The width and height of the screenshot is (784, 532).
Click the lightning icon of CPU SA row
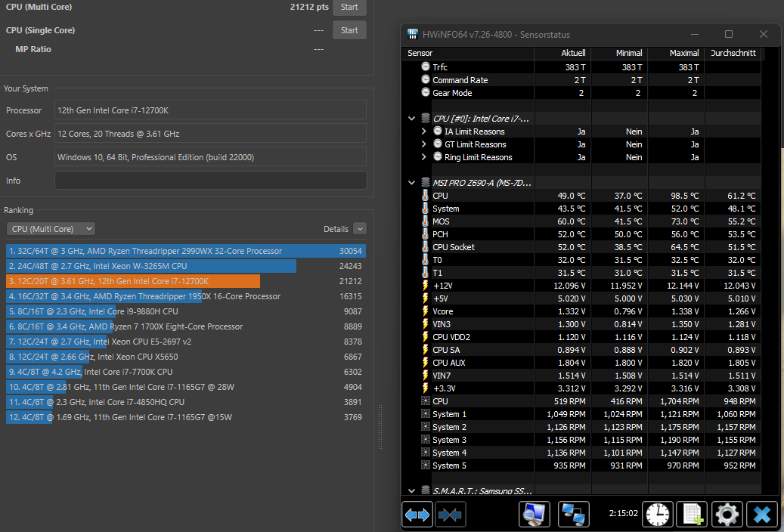[x=425, y=349]
